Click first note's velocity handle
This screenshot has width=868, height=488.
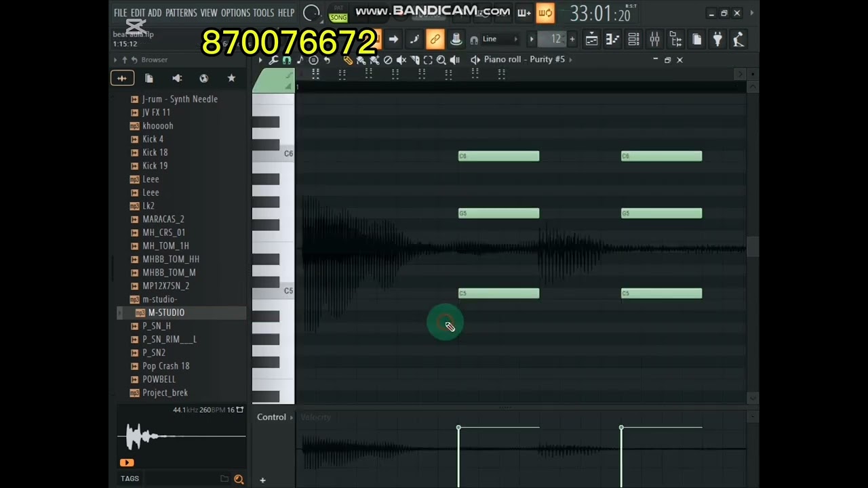point(459,428)
